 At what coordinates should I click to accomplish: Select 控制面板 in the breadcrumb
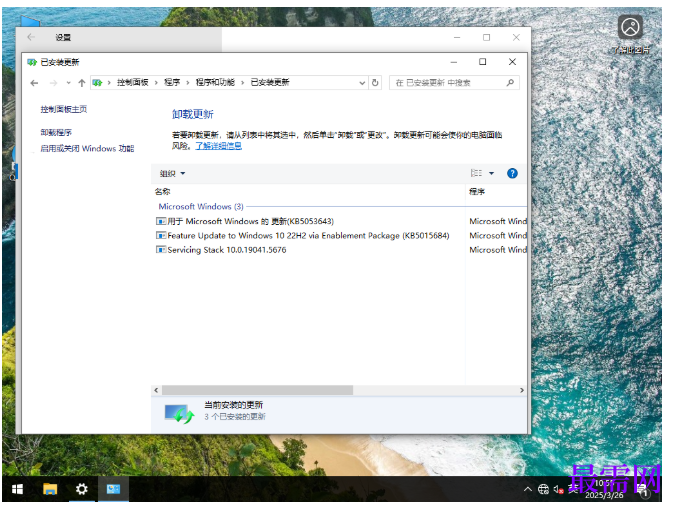click(132, 82)
